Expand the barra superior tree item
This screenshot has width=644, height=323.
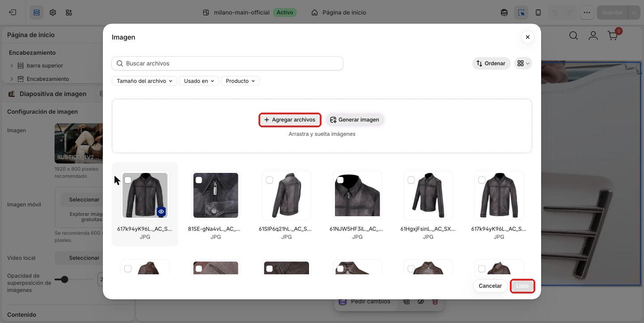pos(12,66)
